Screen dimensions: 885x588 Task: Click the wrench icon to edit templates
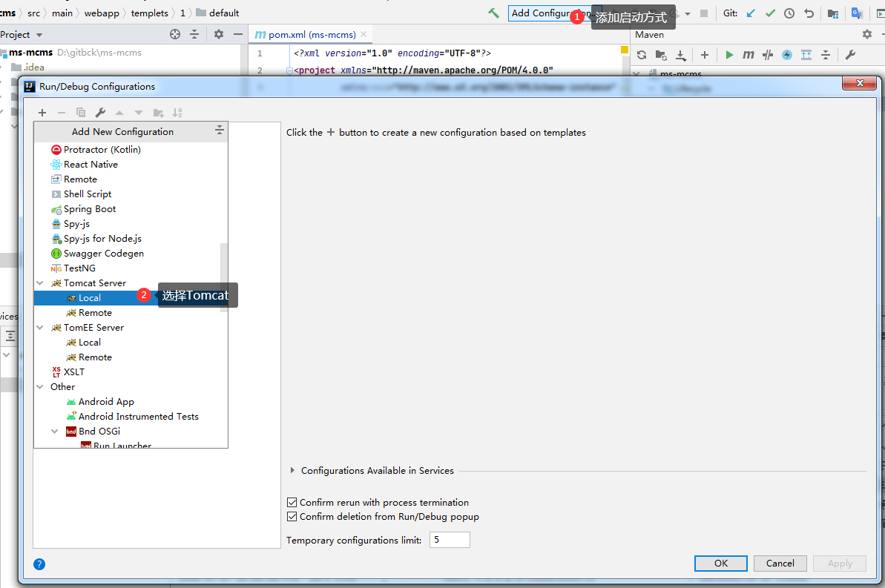pyautogui.click(x=100, y=113)
